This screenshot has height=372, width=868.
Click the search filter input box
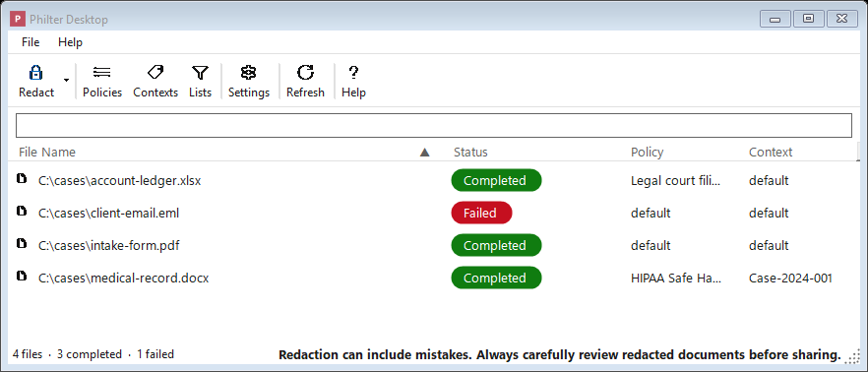coord(433,126)
